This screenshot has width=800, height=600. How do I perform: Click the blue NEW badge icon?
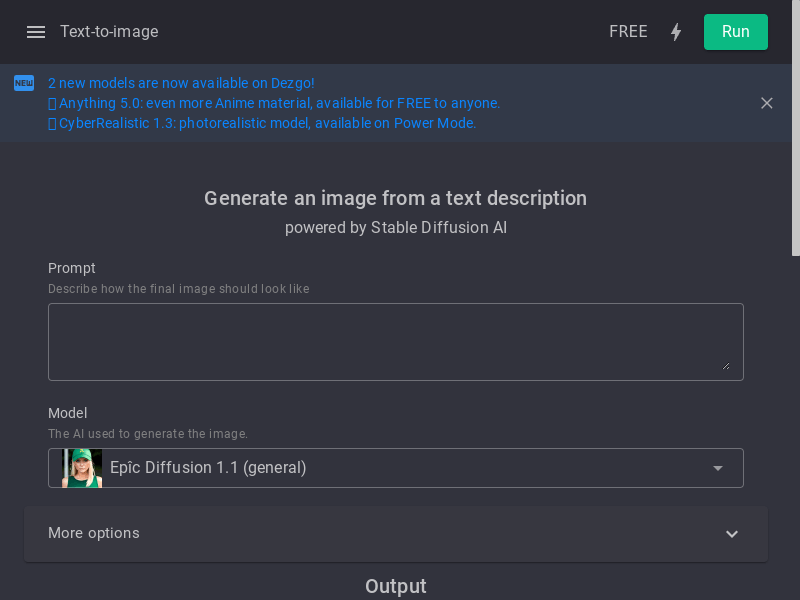tap(24, 83)
